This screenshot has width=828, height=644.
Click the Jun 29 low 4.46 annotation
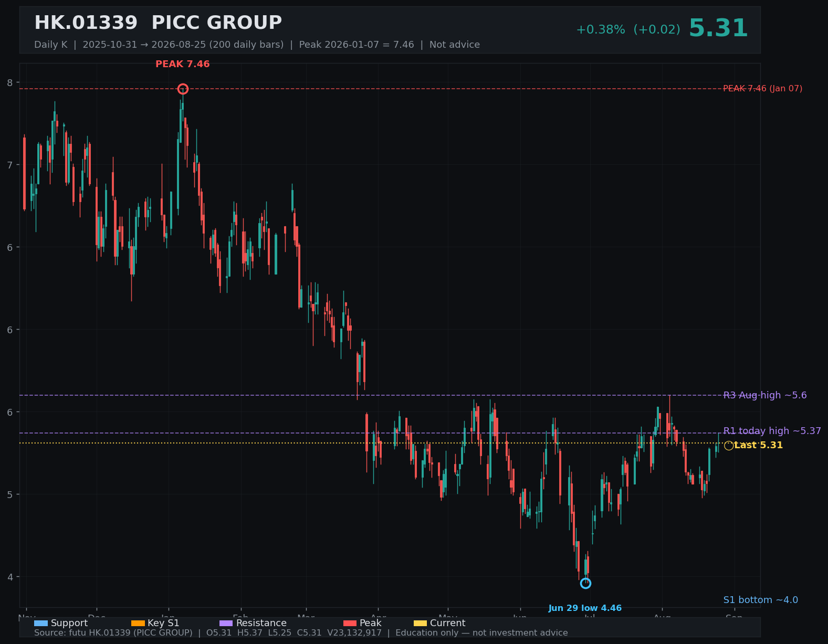[x=585, y=608]
